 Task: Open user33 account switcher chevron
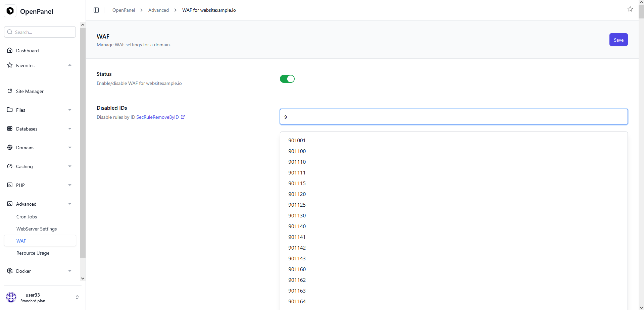click(77, 297)
